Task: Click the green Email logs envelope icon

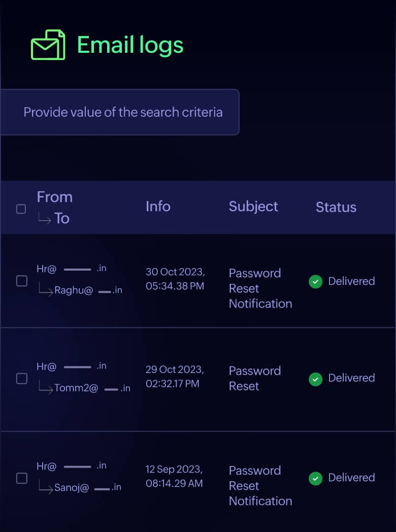Action: tap(48, 45)
